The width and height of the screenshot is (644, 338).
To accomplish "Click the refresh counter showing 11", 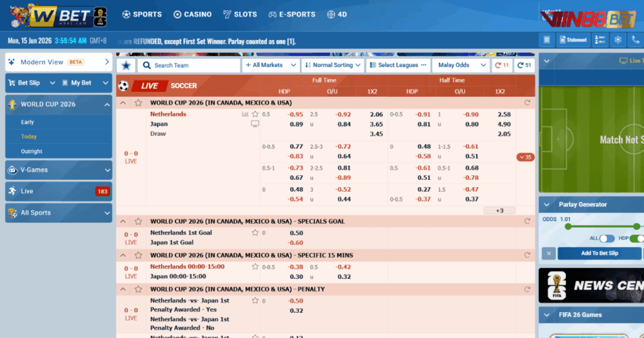I will [502, 65].
